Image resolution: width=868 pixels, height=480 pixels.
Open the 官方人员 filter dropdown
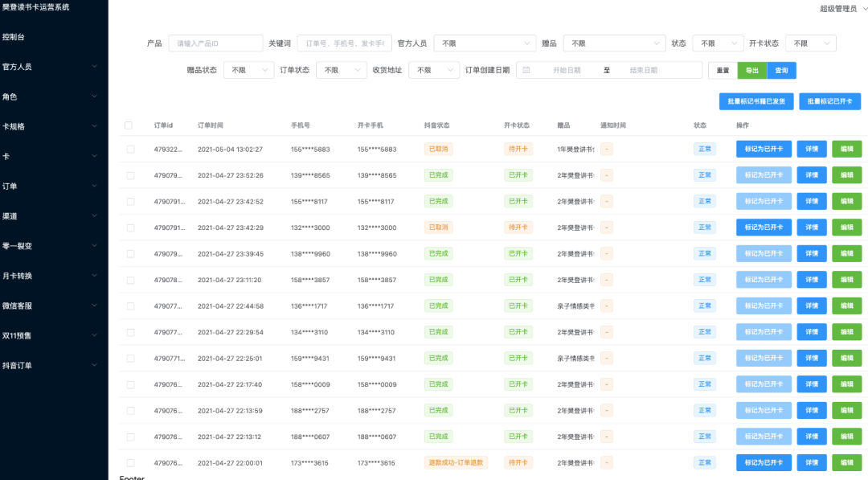[x=485, y=43]
